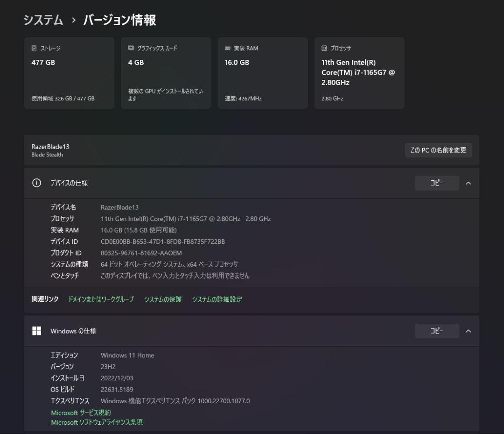Click the 実装 RAM card showing 16.0 GB

(x=262, y=72)
